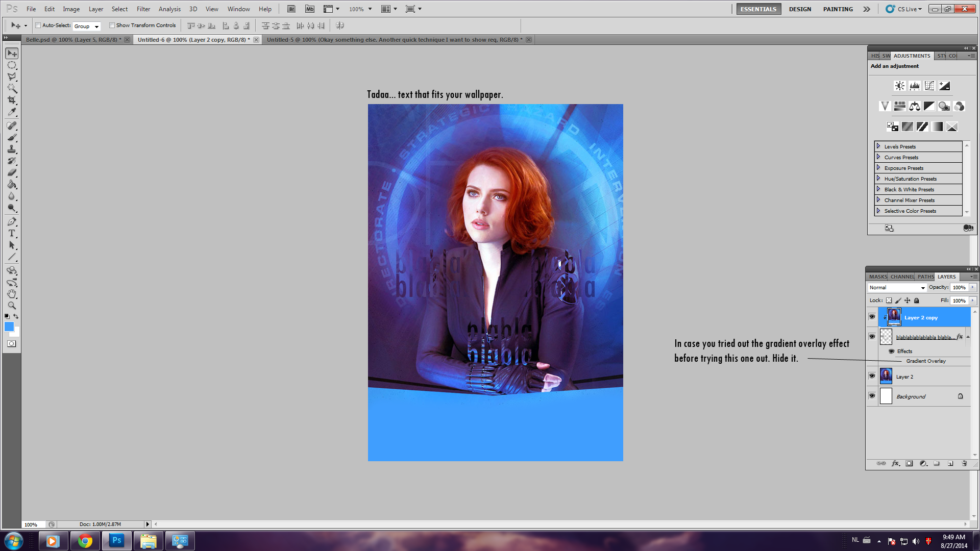
Task: Add a Brightness/Contrast adjustment
Action: (x=900, y=86)
